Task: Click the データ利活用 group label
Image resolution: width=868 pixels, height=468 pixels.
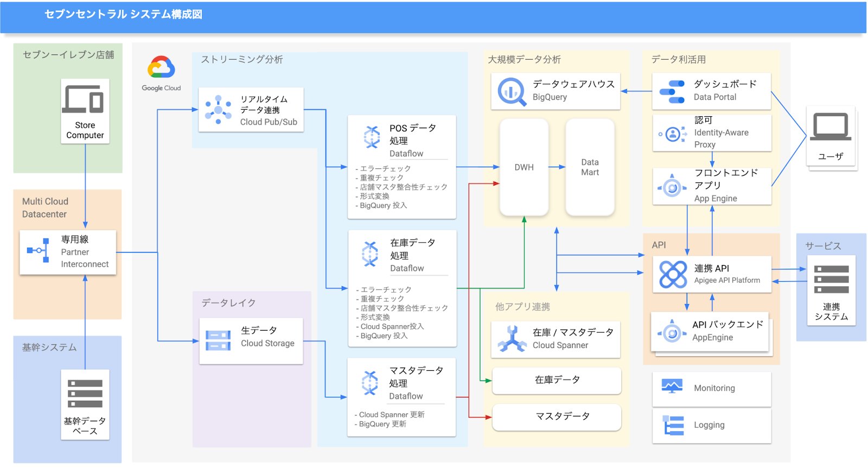Action: point(679,60)
